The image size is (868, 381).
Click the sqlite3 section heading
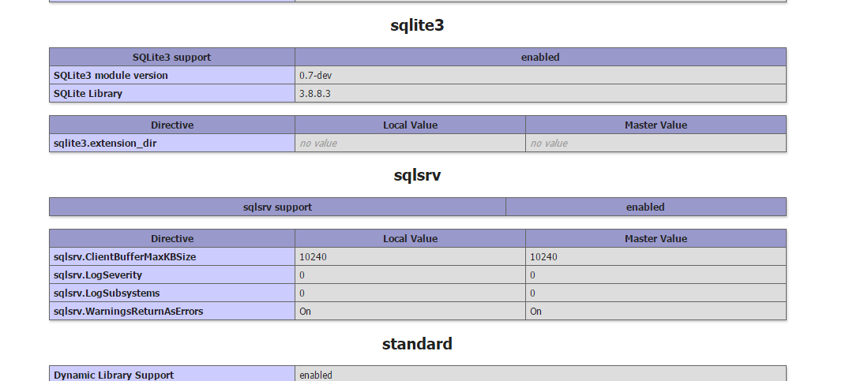[x=417, y=25]
